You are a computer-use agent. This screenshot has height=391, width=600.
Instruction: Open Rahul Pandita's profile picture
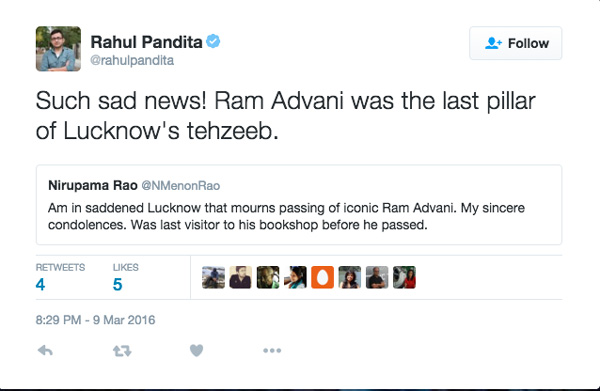coord(58,49)
